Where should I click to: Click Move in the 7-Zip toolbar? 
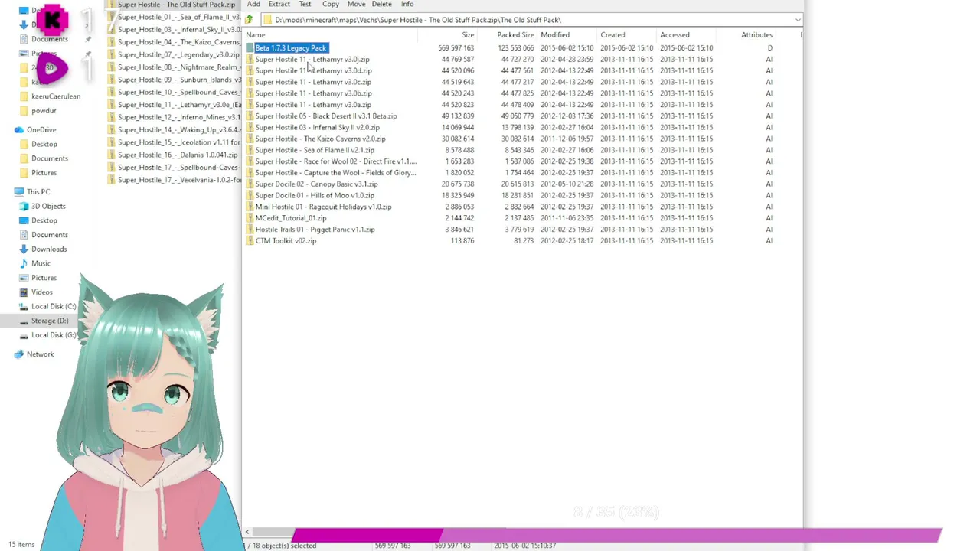tap(356, 5)
